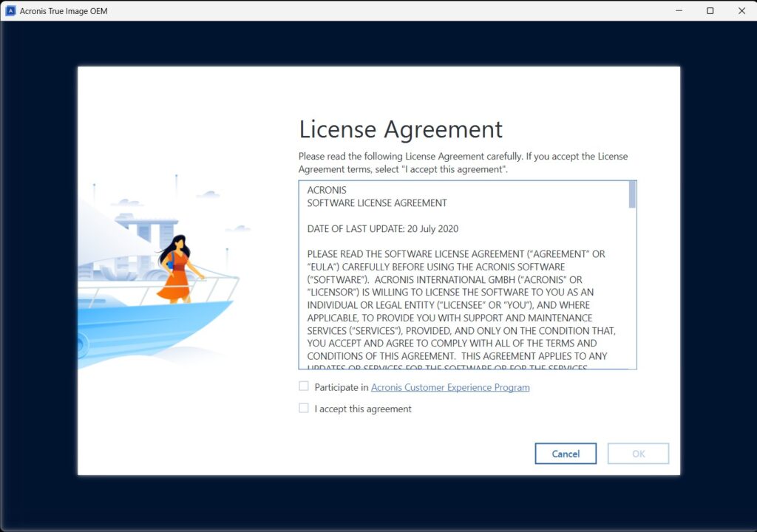The width and height of the screenshot is (757, 532).
Task: Minimize the Acronis True Image window
Action: coord(678,11)
